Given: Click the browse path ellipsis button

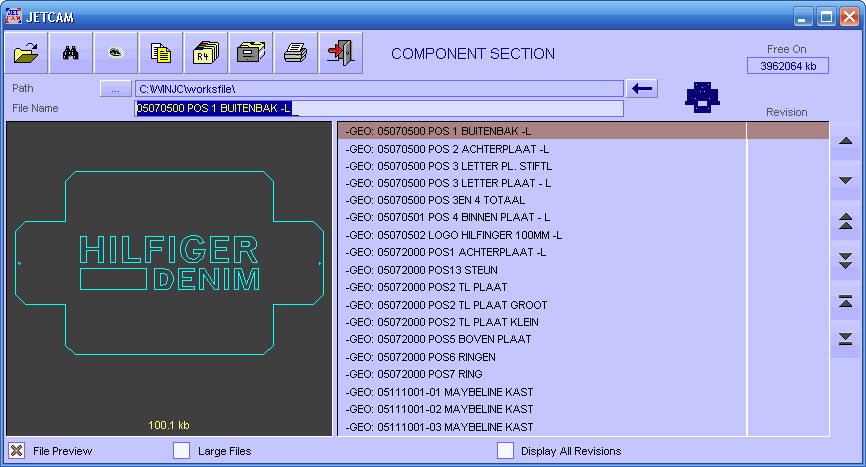Looking at the screenshot, I should point(115,89).
